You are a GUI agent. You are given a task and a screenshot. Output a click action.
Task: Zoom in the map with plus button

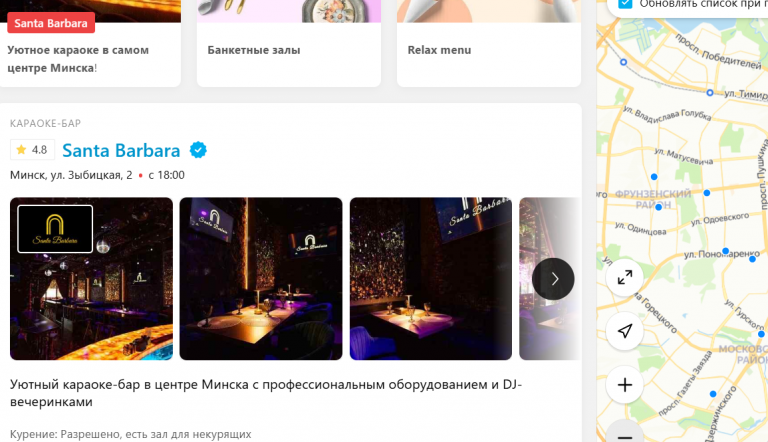[624, 385]
